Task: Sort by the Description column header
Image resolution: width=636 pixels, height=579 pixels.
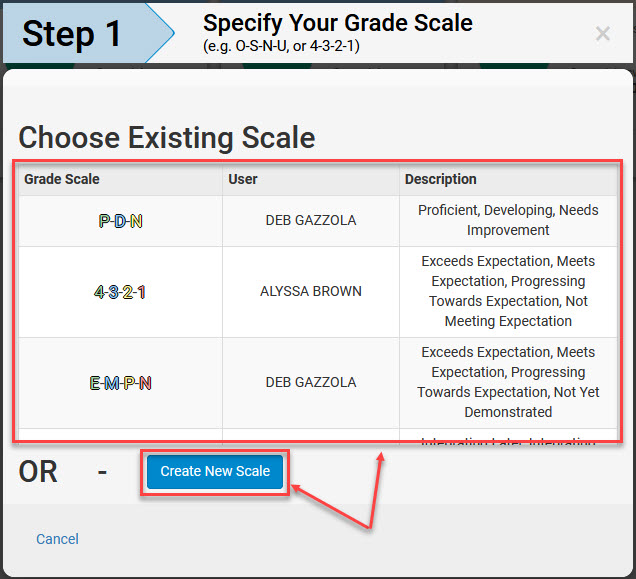Action: pyautogui.click(x=440, y=179)
